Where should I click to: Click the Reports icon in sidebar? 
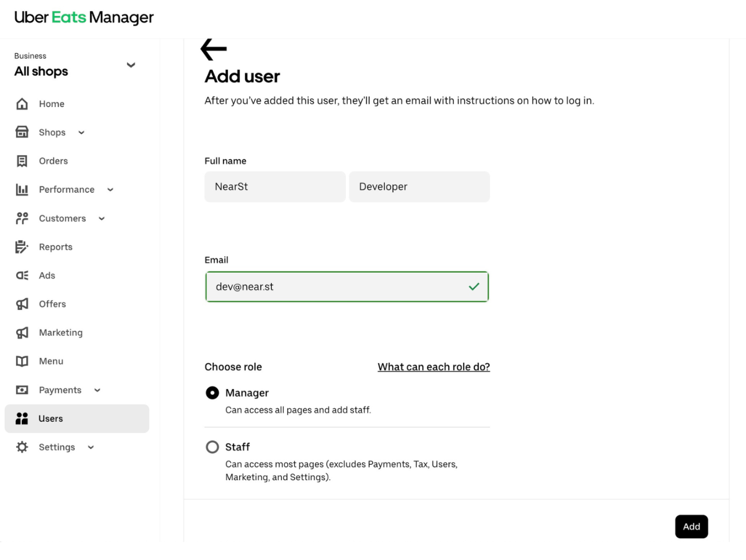(x=22, y=247)
